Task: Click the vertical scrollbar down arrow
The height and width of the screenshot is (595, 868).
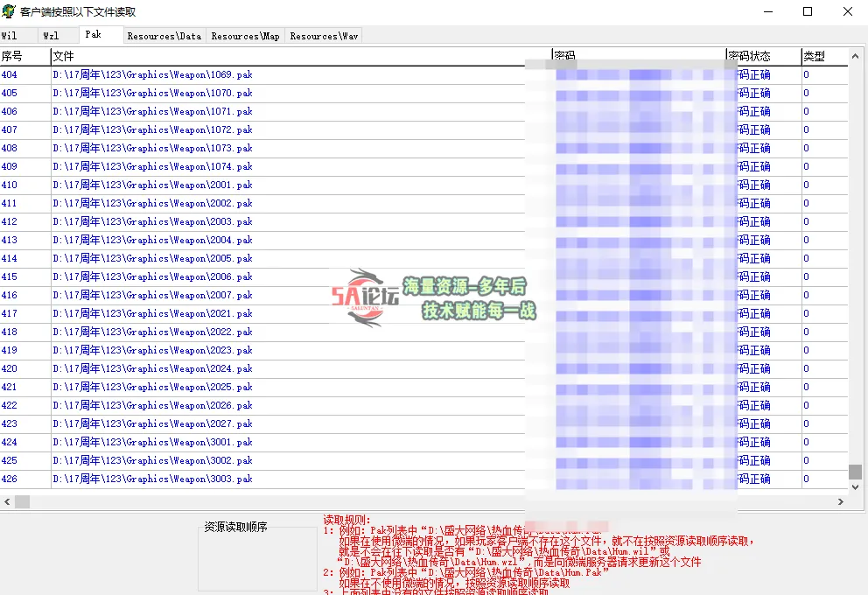Action: [855, 487]
